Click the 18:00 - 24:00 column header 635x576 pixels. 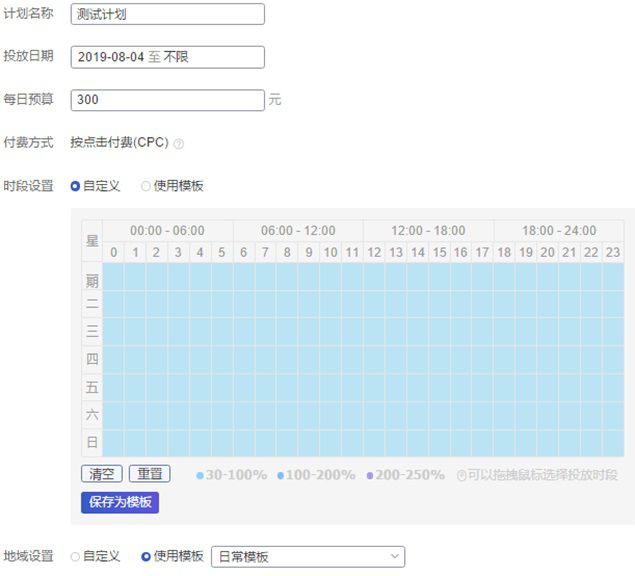coord(559,230)
